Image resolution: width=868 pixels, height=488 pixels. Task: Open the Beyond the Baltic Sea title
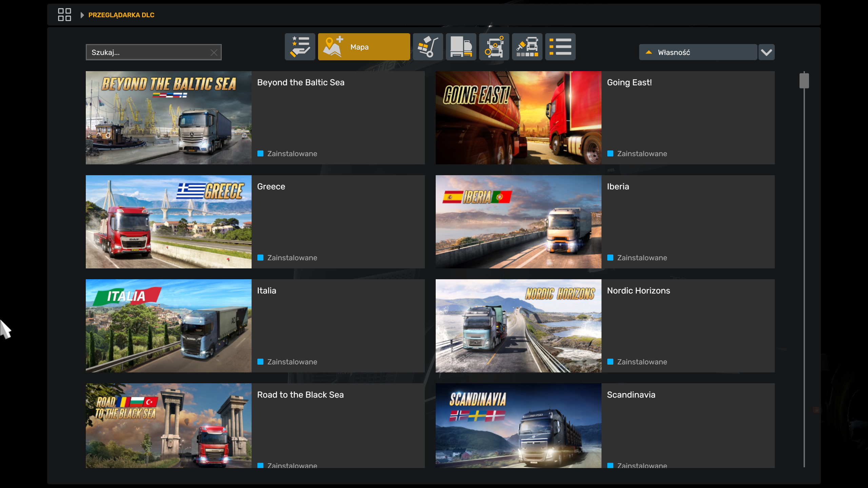[300, 82]
